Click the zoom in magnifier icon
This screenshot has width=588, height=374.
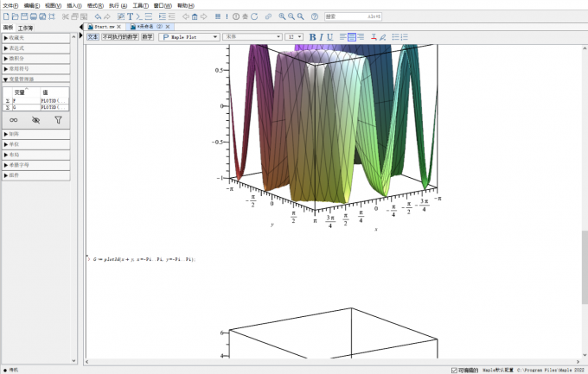pyautogui.click(x=282, y=16)
